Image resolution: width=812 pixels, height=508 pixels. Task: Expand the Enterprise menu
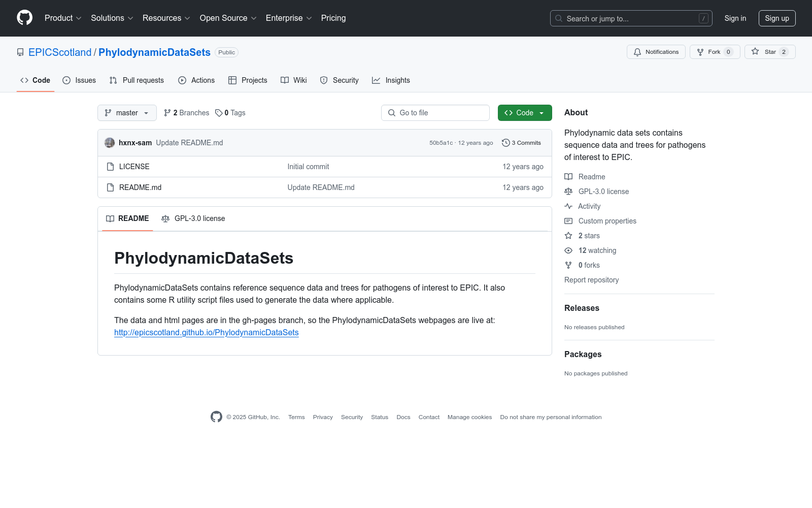coord(289,18)
